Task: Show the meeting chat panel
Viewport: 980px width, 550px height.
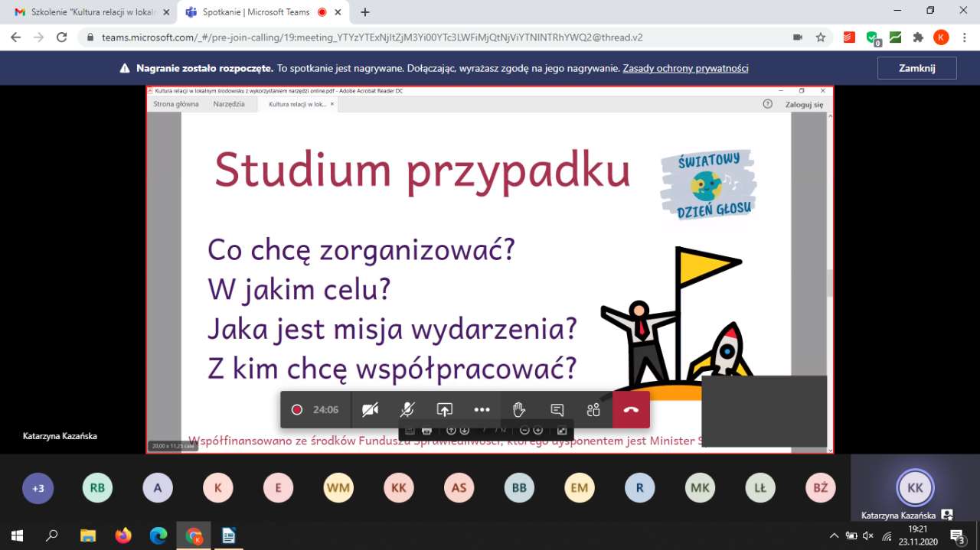Action: click(x=557, y=410)
